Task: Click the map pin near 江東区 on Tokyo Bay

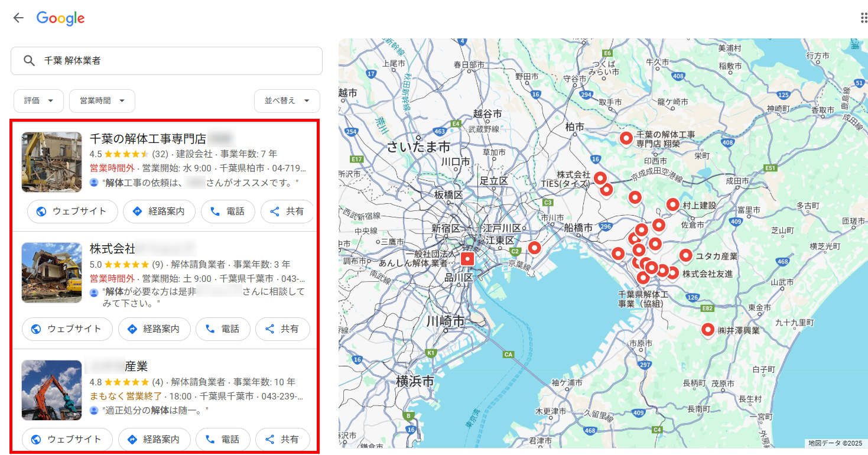Action: [x=534, y=248]
